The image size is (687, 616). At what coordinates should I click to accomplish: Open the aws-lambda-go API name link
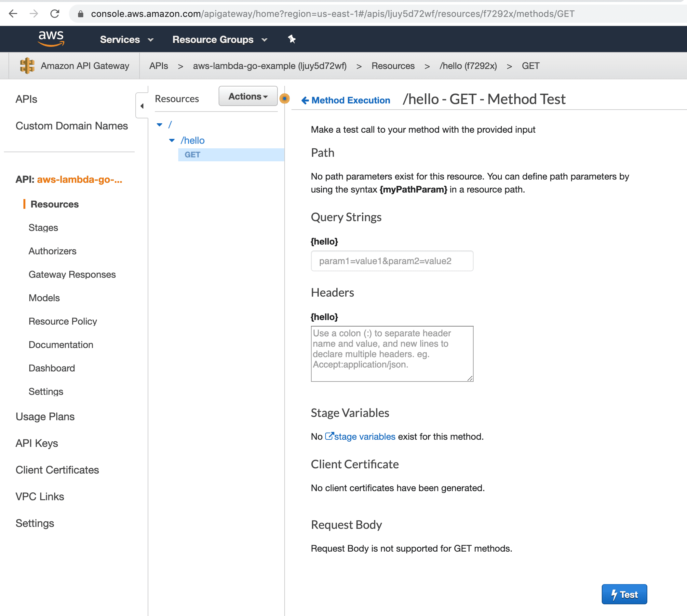[79, 179]
